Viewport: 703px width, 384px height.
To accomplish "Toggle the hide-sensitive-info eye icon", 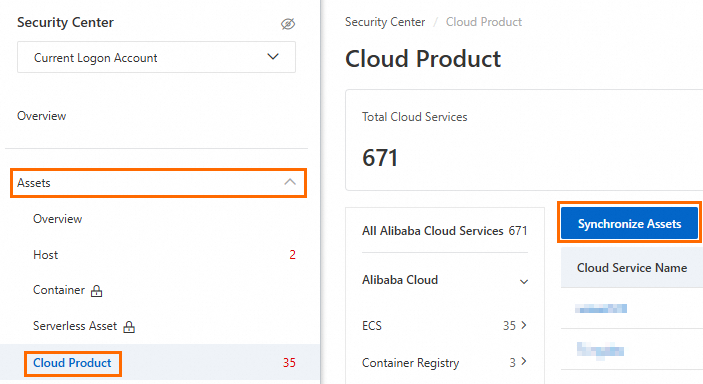I will tap(288, 24).
